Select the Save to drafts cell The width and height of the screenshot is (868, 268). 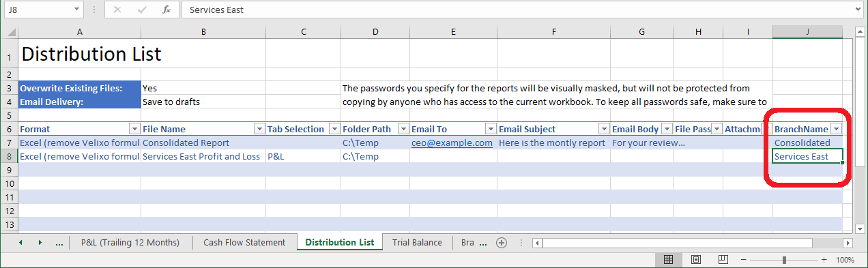[203, 102]
